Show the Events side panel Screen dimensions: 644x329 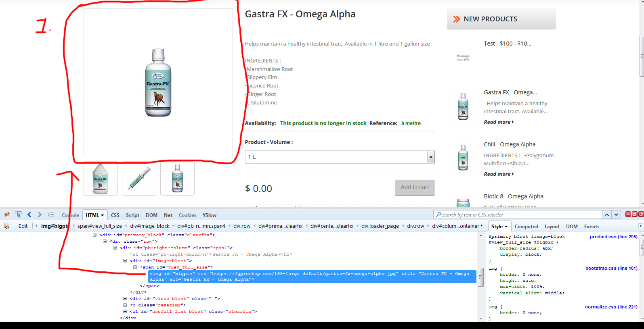point(592,227)
